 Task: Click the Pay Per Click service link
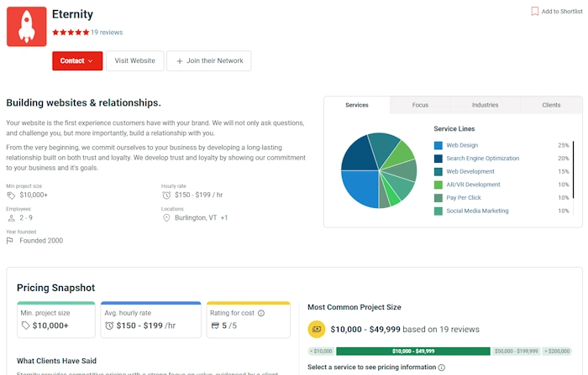pyautogui.click(x=464, y=198)
